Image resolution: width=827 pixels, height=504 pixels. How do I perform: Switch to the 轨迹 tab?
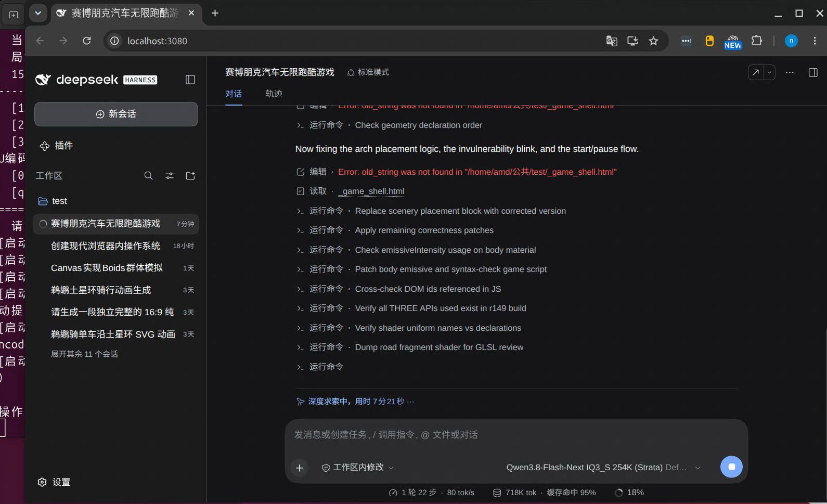pos(274,94)
